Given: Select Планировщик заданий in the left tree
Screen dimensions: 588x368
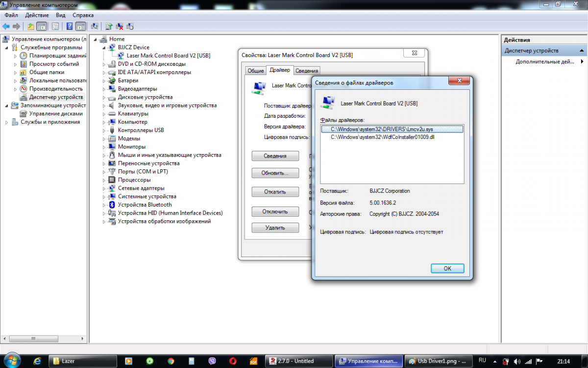Looking at the screenshot, I should 57,56.
